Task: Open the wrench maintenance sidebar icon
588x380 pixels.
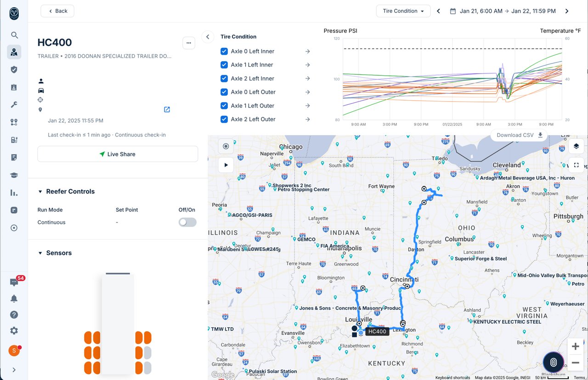Action: coord(14,104)
